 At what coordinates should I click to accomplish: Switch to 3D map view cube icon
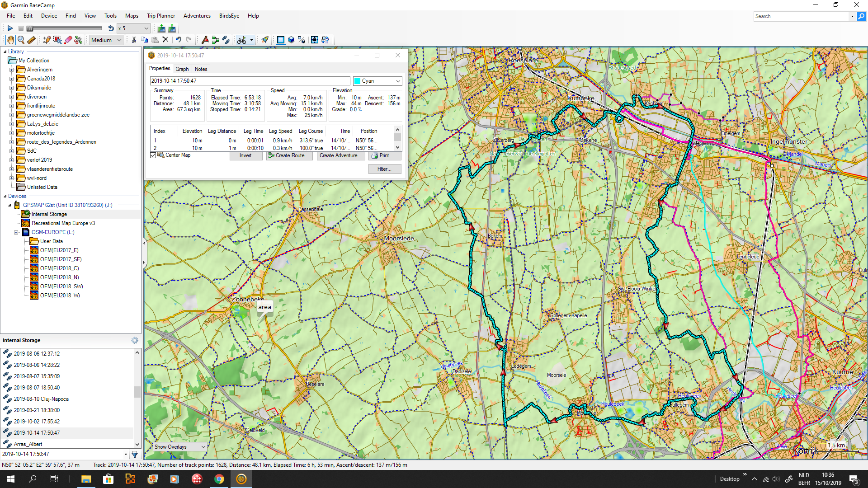tap(292, 40)
